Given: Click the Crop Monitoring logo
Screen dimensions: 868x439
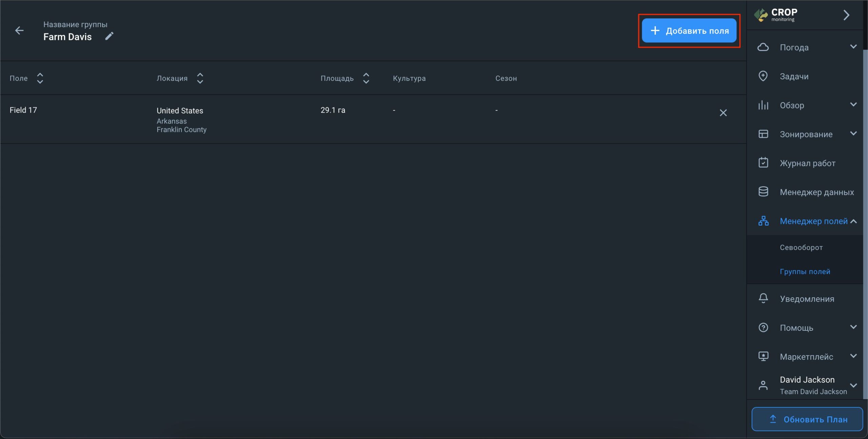Looking at the screenshot, I should [x=776, y=15].
